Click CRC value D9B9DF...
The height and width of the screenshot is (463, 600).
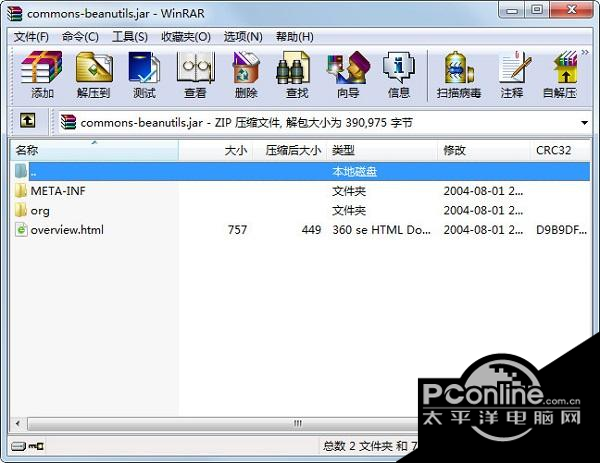click(x=561, y=230)
